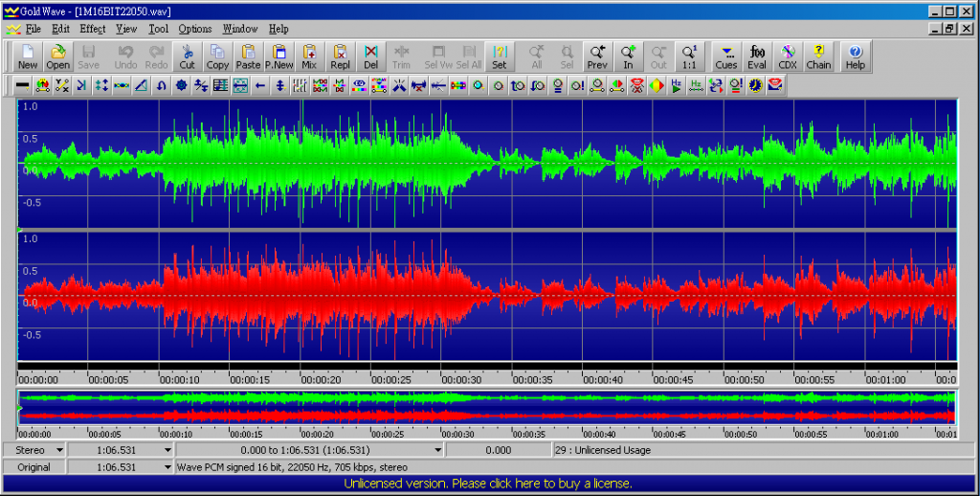Open a file with the Open icon

pyautogui.click(x=58, y=56)
